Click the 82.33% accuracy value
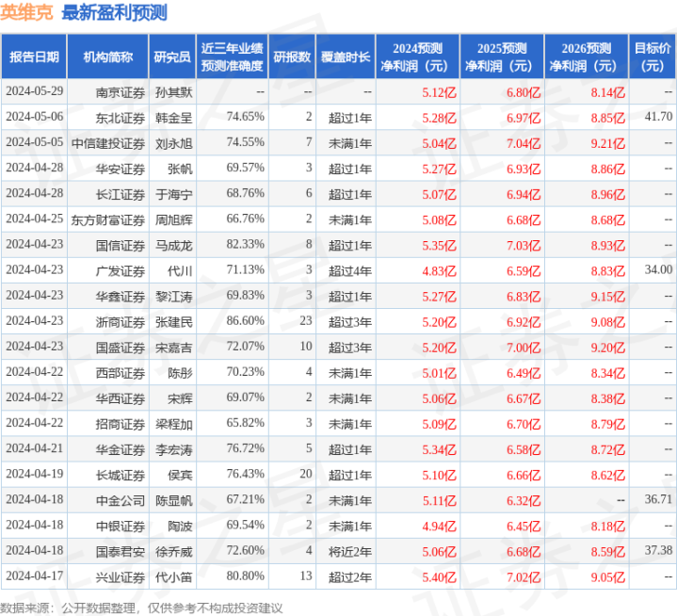 tap(245, 244)
